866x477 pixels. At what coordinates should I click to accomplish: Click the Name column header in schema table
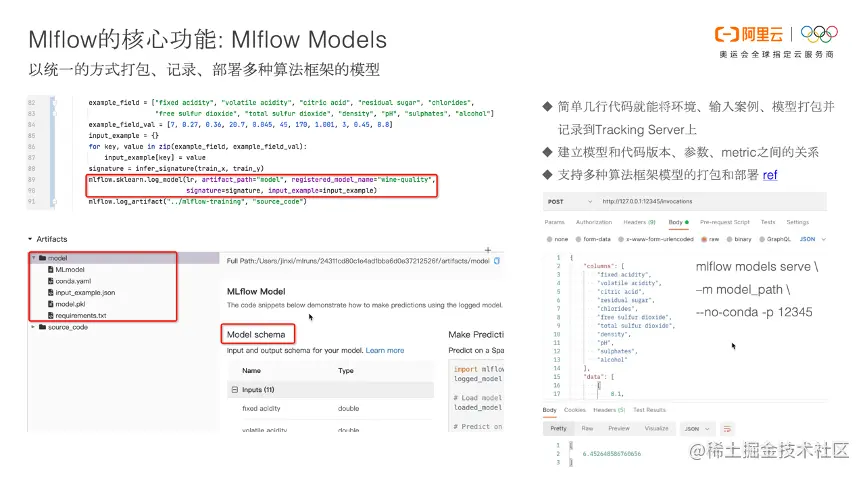point(251,371)
